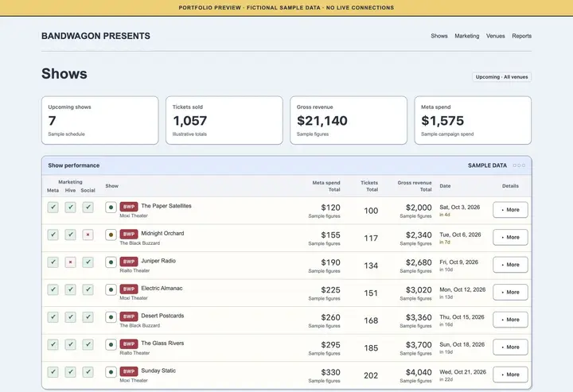Click the BANDWAGON PRESENTS logo text

pos(95,36)
